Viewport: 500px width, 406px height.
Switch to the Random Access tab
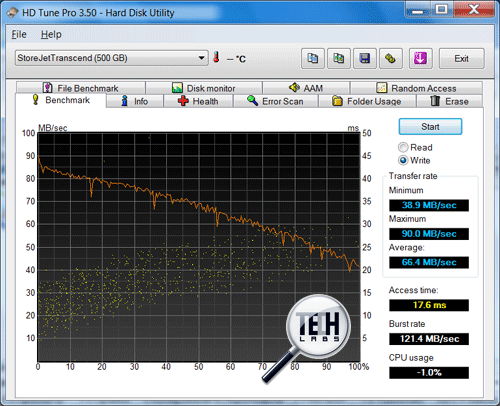[x=416, y=88]
